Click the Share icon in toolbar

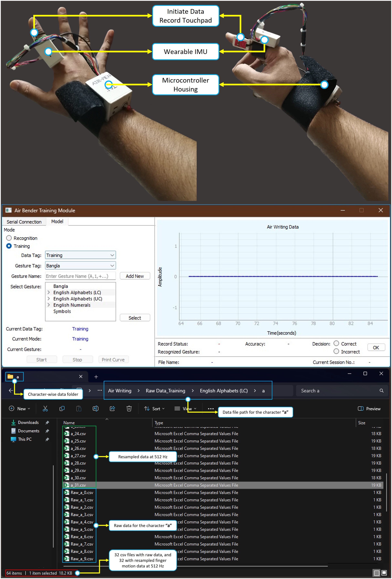click(x=112, y=409)
